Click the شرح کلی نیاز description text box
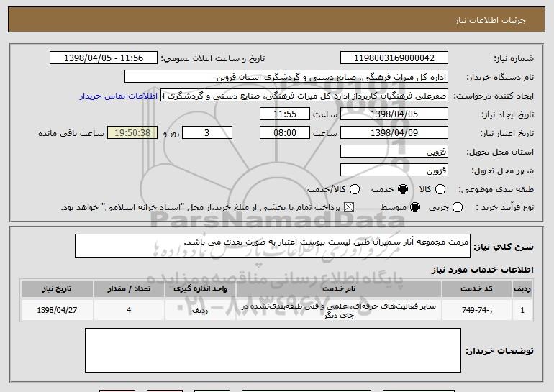The image size is (554, 392). (273, 246)
